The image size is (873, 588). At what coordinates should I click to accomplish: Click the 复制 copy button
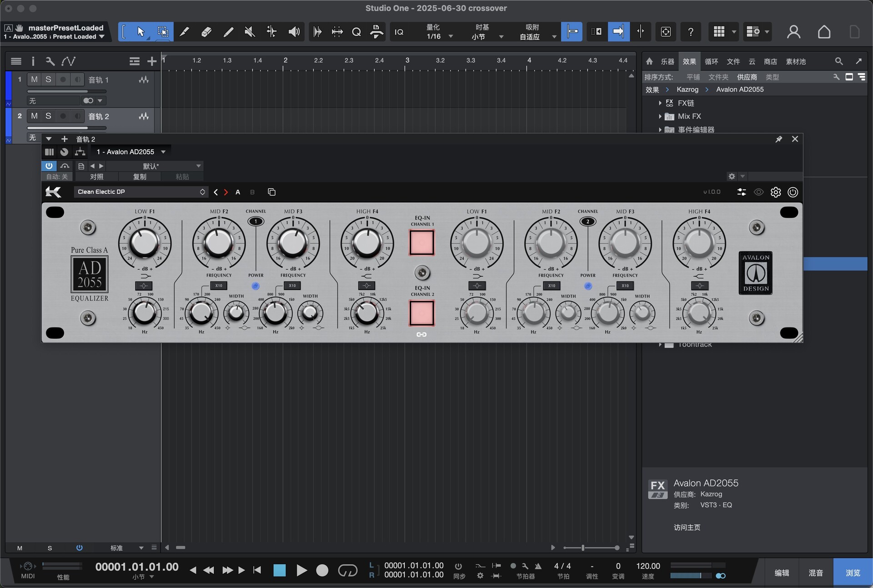pos(140,176)
